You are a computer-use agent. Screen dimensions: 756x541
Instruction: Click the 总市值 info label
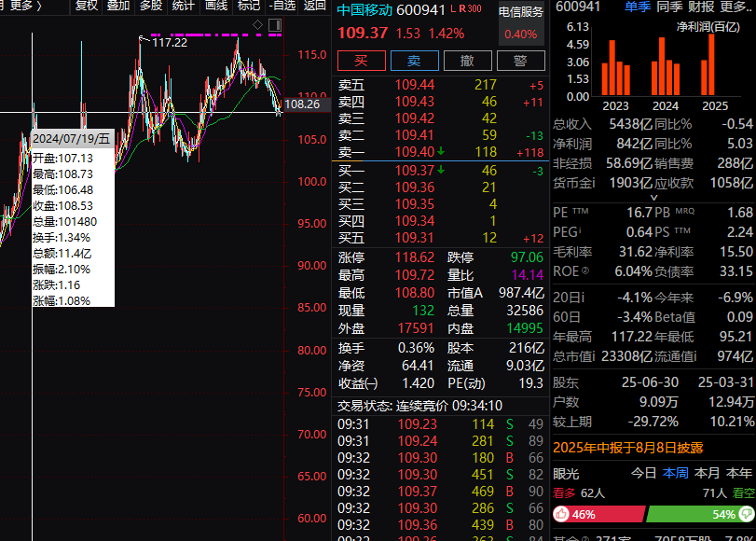[573, 356]
